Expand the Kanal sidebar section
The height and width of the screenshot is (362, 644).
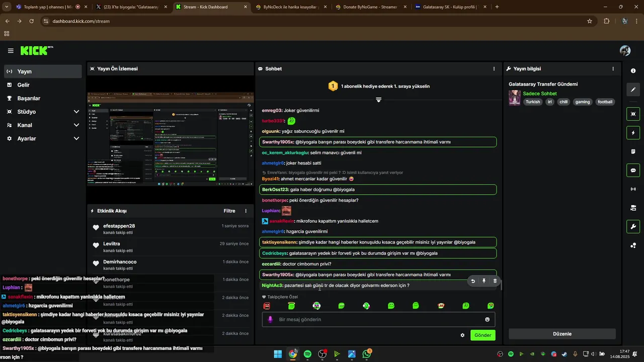point(76,125)
